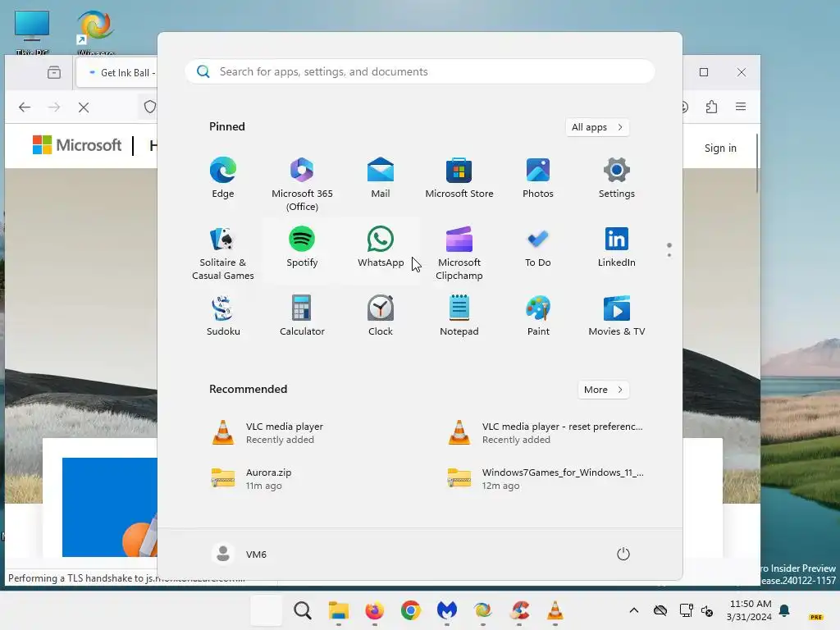The width and height of the screenshot is (840, 630).
Task: Open Edge from pinned apps
Action: pyautogui.click(x=223, y=178)
